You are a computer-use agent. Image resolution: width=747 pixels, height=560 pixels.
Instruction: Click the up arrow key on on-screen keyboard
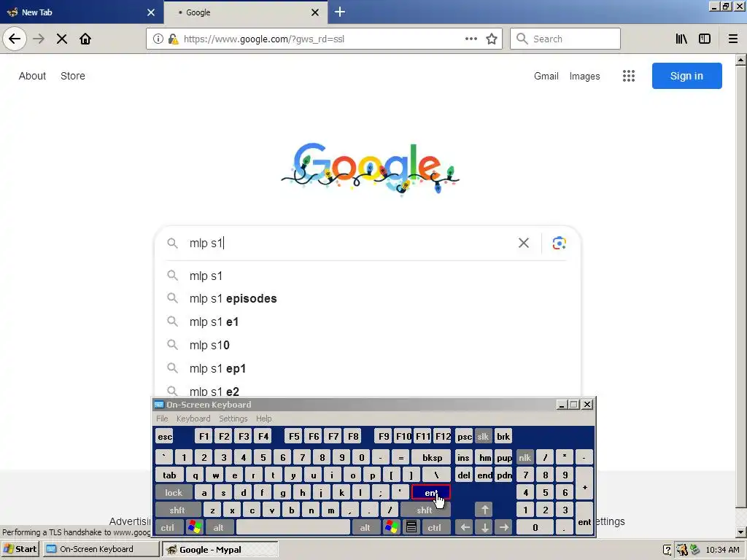pyautogui.click(x=484, y=510)
